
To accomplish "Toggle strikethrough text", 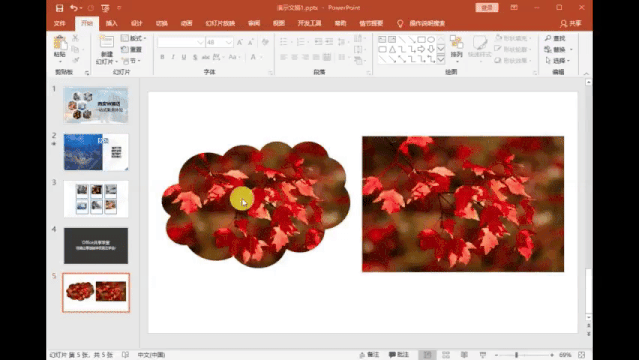I will pos(205,57).
